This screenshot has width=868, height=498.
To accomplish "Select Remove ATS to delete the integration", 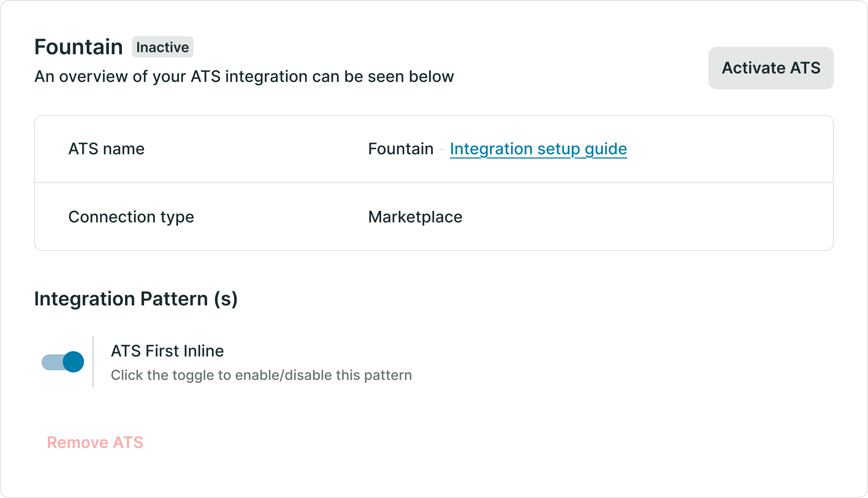I will click(x=96, y=442).
